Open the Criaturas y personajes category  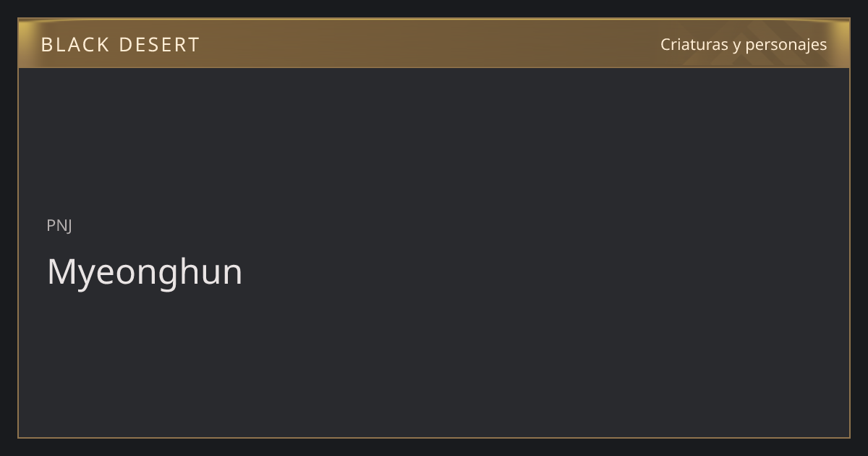[744, 44]
